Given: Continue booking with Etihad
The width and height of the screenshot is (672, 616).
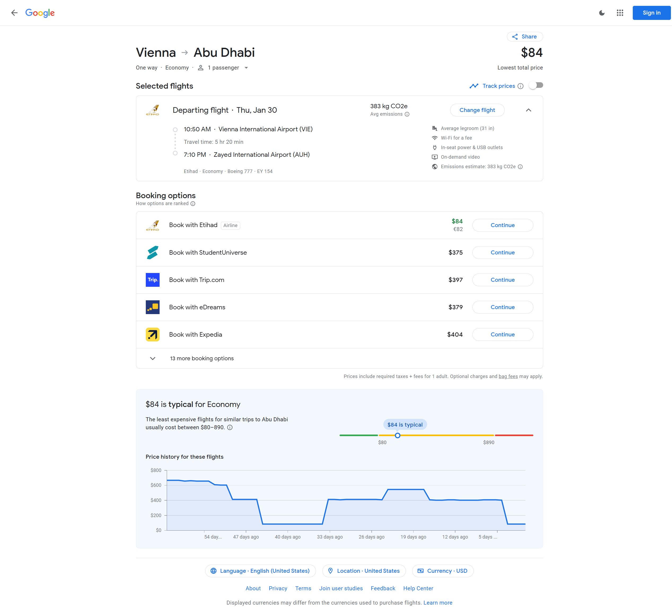Looking at the screenshot, I should point(502,225).
